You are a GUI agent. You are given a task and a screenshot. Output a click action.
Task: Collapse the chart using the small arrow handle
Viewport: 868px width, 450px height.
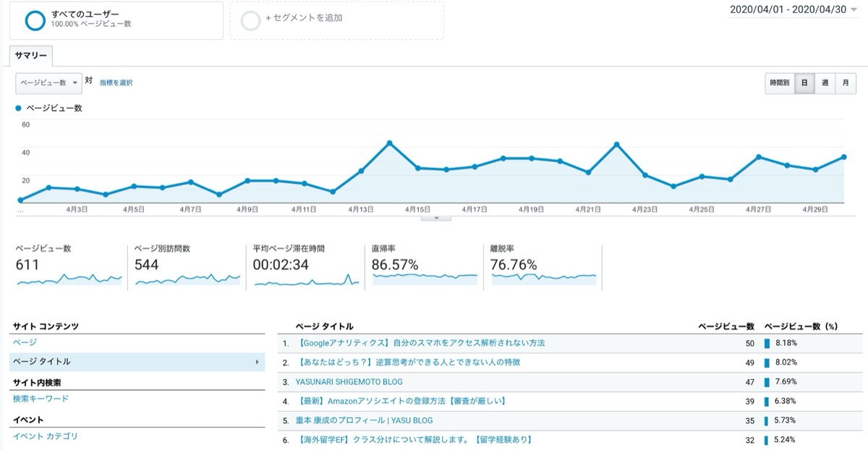point(436,217)
